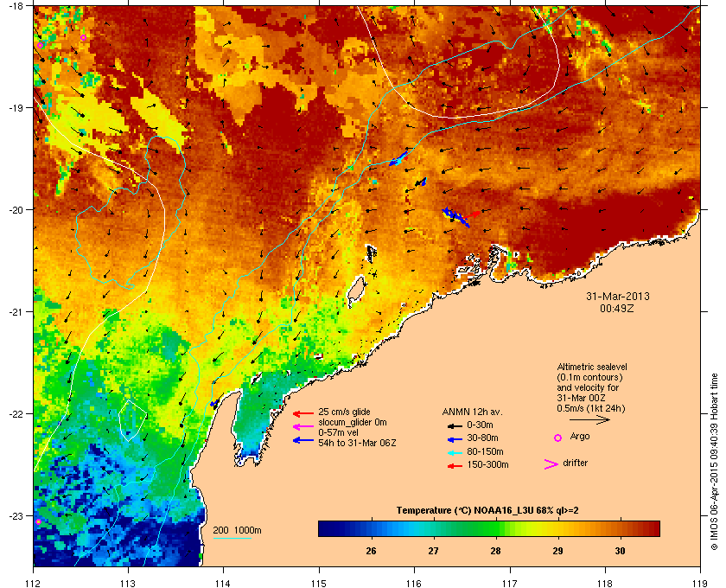This screenshot has height=588, width=726.
Task: Click the time text 00:49Z
Action: click(x=617, y=308)
